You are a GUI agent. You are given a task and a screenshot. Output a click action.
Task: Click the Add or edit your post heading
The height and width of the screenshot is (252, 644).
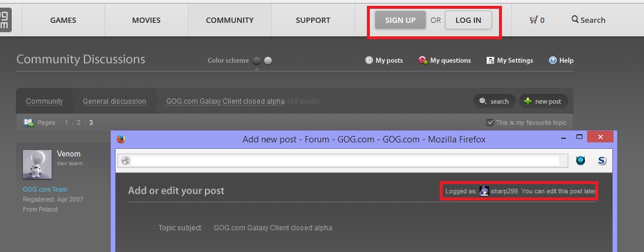(176, 190)
